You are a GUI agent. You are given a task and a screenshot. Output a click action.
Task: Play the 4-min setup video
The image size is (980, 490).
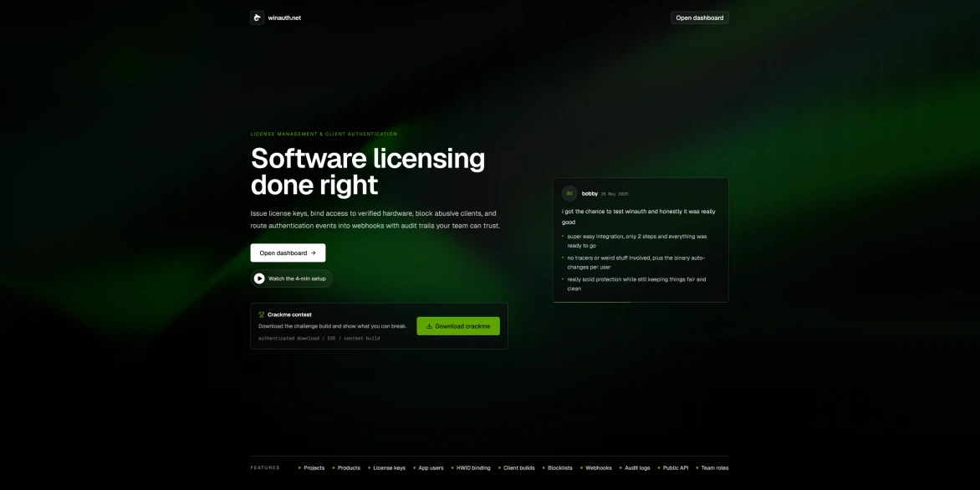tap(291, 278)
